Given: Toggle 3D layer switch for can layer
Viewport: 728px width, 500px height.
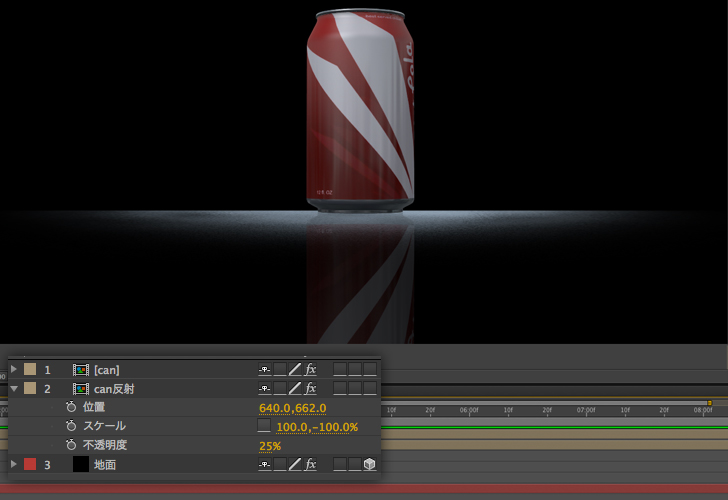Looking at the screenshot, I should coord(369,370).
